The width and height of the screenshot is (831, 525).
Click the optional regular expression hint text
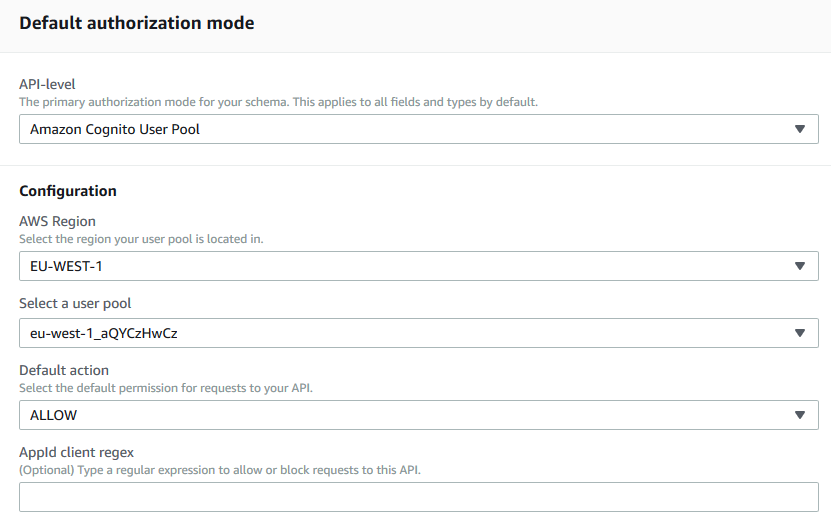[x=220, y=469]
